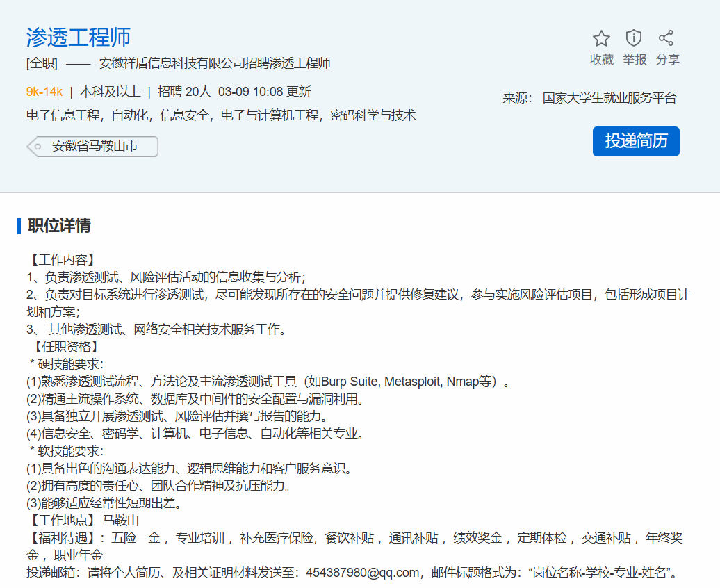Click the 本科及以上 education requirement

tap(110, 92)
